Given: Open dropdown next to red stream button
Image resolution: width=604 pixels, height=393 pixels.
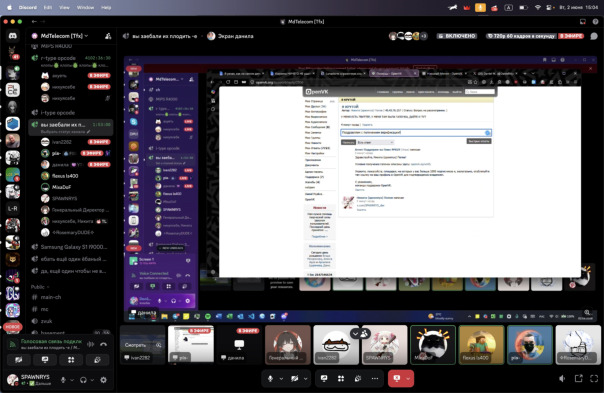Looking at the screenshot, I should pyautogui.click(x=409, y=379).
